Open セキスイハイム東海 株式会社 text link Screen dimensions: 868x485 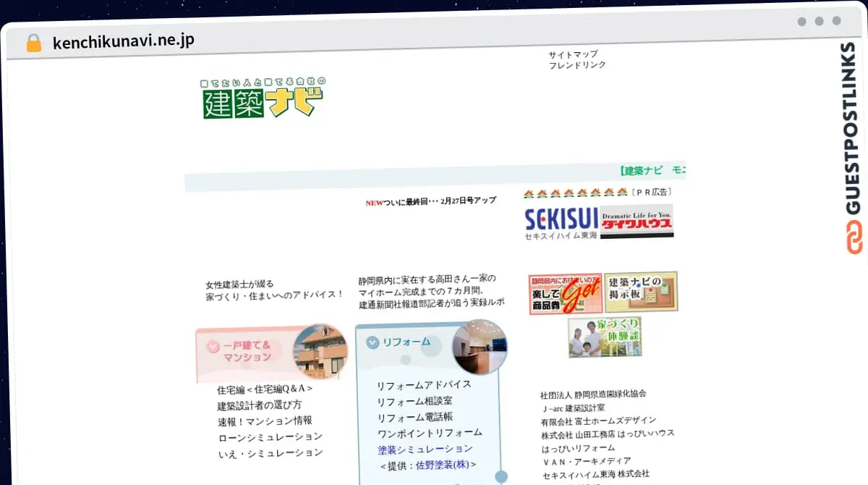[x=596, y=474]
